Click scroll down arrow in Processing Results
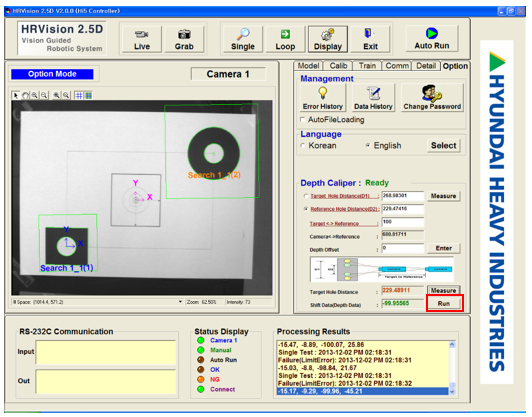This screenshot has height=417, width=532. 452,391
